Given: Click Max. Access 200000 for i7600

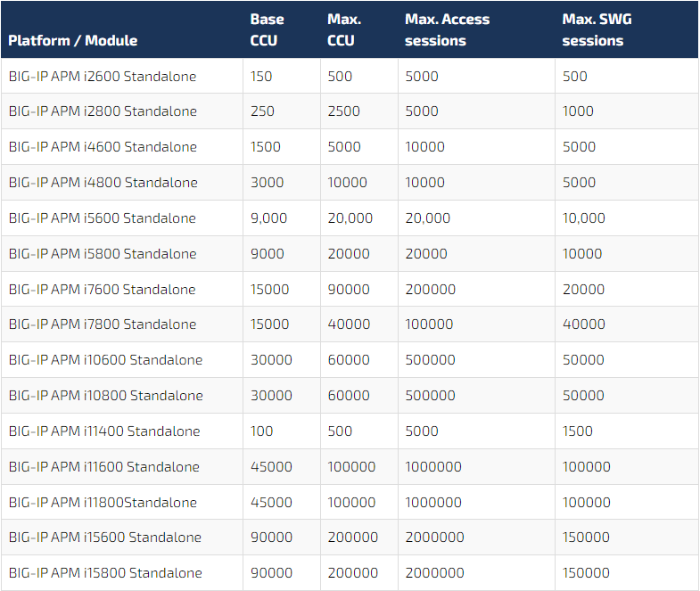Looking at the screenshot, I should 431,290.
